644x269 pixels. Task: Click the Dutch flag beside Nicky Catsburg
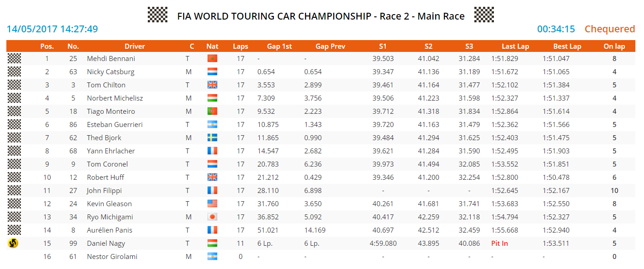click(212, 71)
